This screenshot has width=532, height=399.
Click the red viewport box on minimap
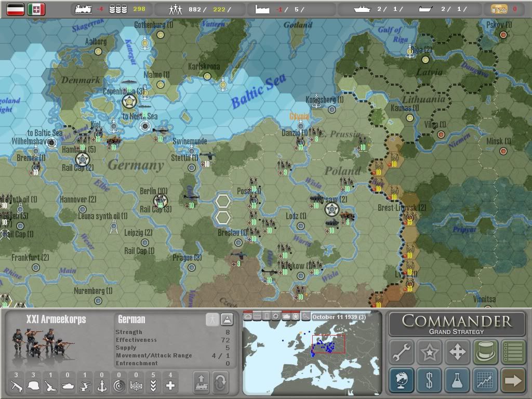[x=328, y=344]
